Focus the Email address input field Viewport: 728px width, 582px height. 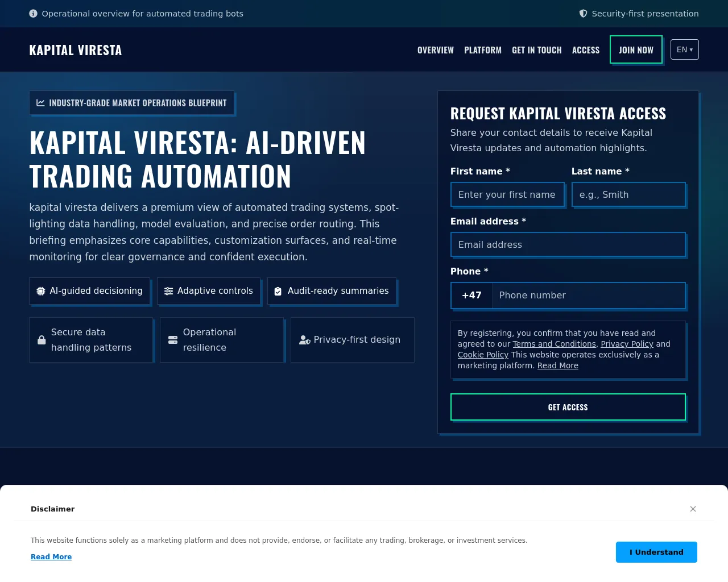[568, 244]
